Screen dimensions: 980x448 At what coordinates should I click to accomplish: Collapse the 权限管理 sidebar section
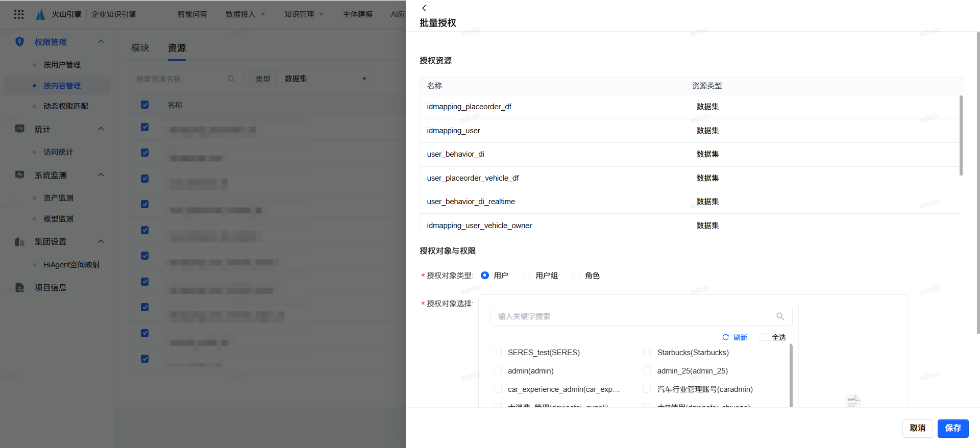pos(101,42)
